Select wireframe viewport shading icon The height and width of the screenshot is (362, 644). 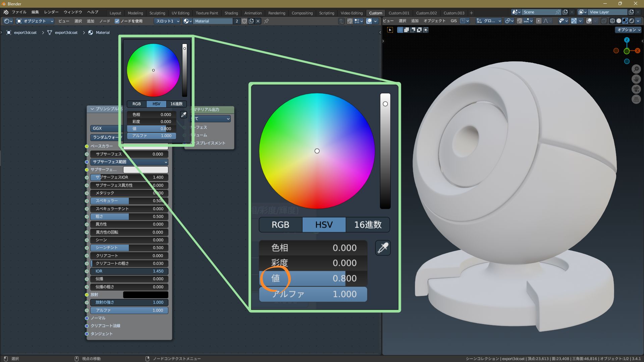pos(612,21)
